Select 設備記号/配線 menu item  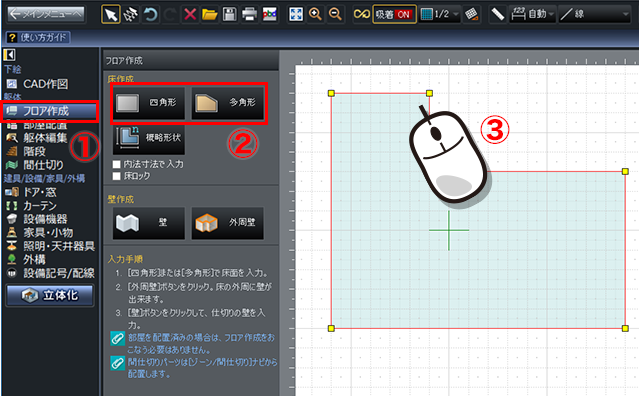pos(51,273)
